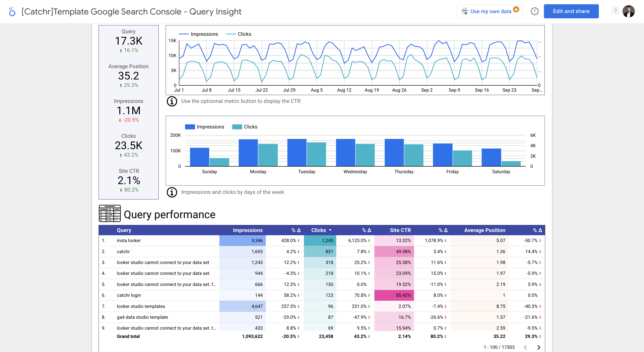Open the user profile avatar
Screen dimensions: 644x352
(628, 11)
